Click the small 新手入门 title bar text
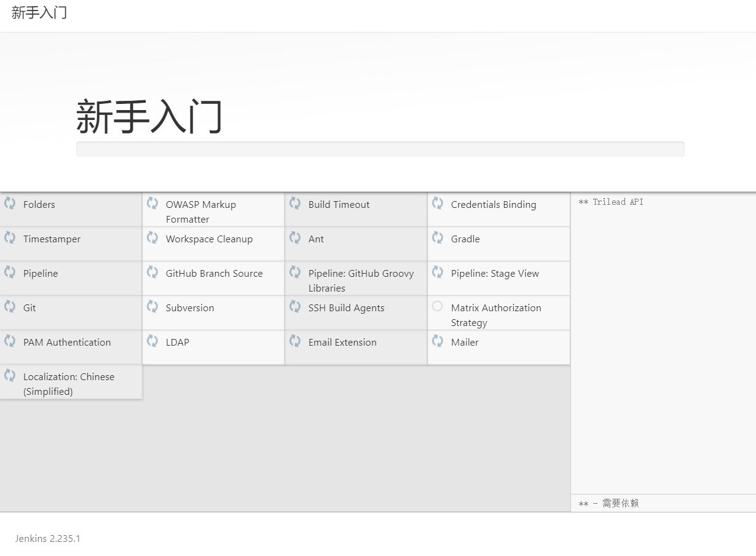This screenshot has height=556, width=756. 39,14
